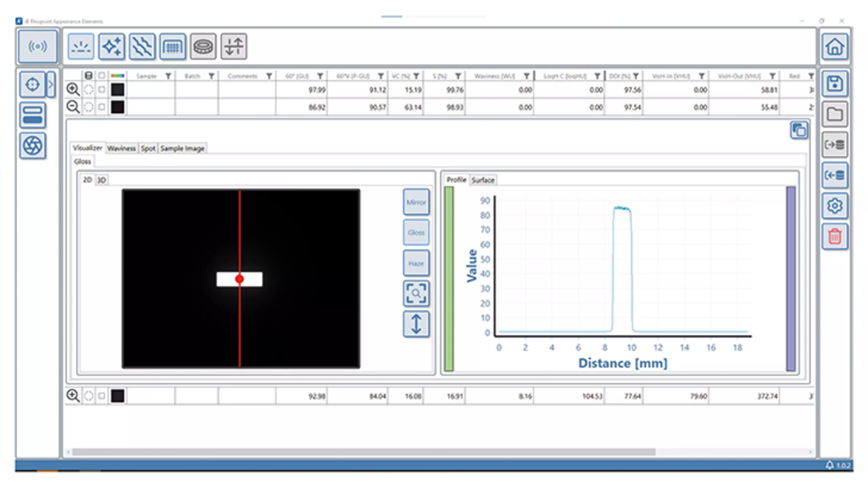Image resolution: width=868 pixels, height=488 pixels.
Task: Click the Haze button
Action: 416,263
